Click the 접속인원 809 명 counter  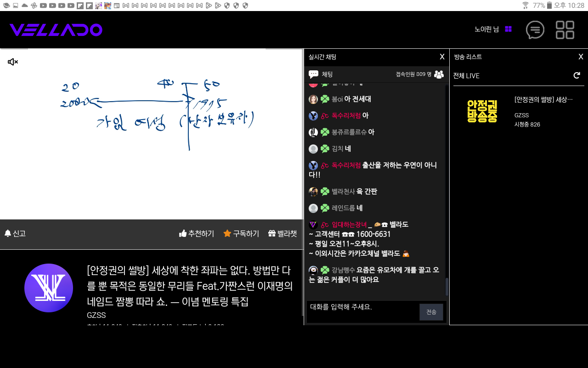click(x=413, y=74)
